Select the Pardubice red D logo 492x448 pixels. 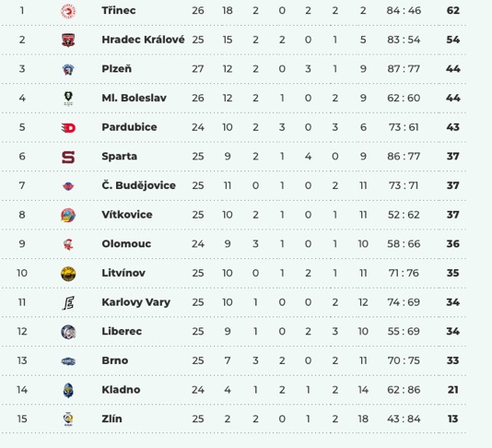pyautogui.click(x=68, y=128)
